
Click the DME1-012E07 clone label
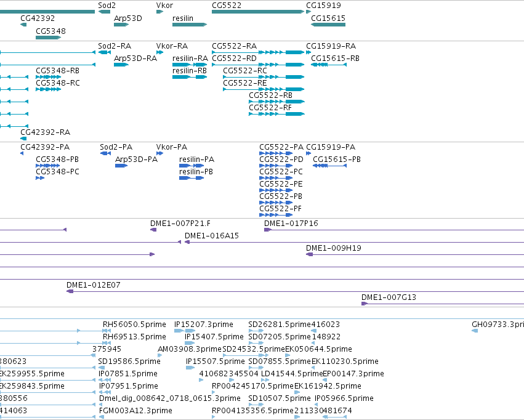(x=93, y=285)
